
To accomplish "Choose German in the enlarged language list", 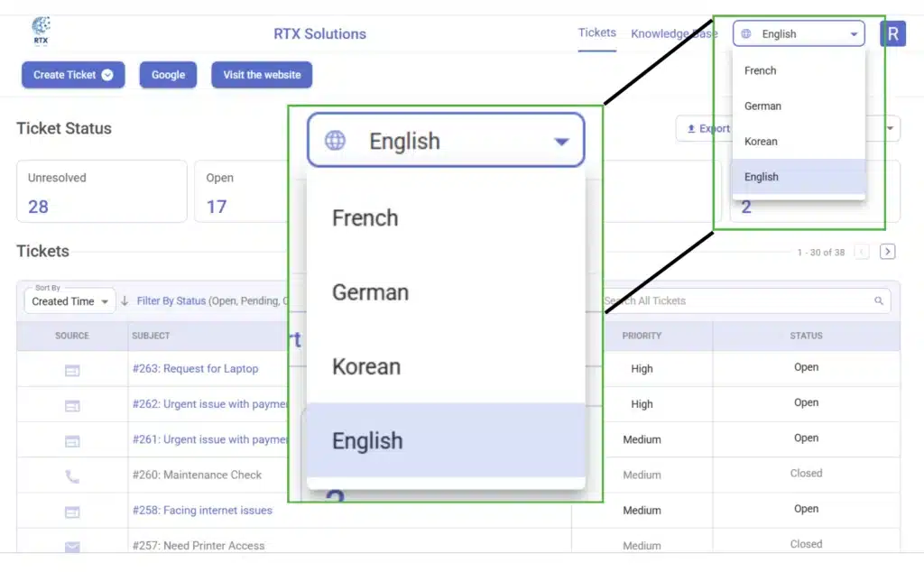I will [370, 292].
